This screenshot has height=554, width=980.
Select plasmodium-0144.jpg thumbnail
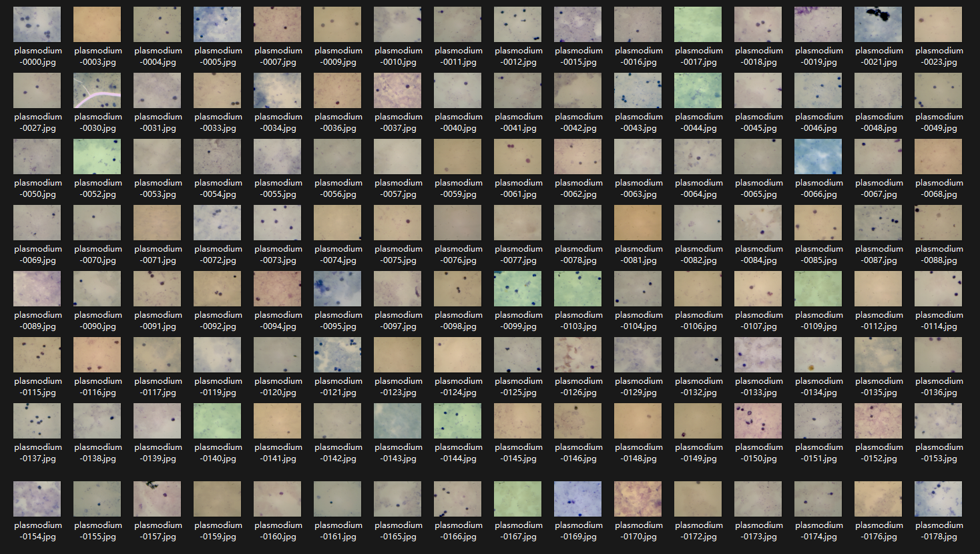(458, 421)
